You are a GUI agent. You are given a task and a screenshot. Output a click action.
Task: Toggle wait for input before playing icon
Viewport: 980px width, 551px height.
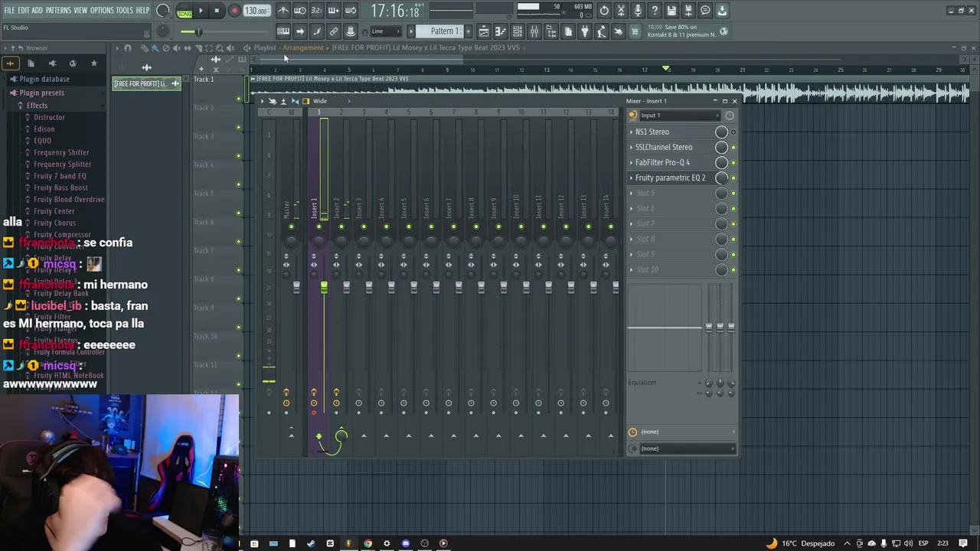click(x=300, y=11)
